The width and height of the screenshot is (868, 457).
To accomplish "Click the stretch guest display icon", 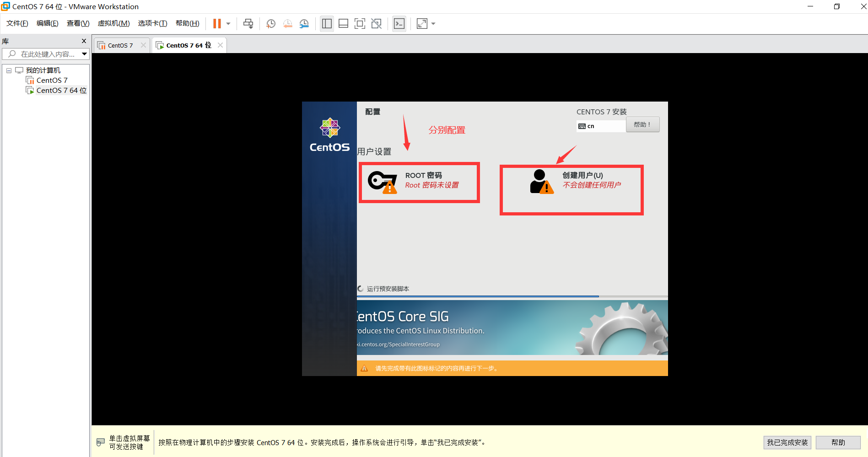I will coord(422,23).
